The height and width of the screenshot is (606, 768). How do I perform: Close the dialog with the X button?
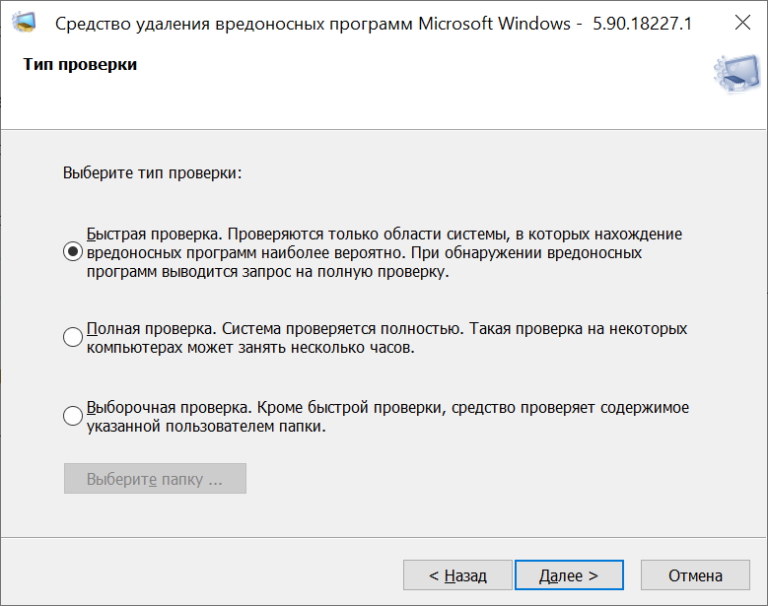743,23
